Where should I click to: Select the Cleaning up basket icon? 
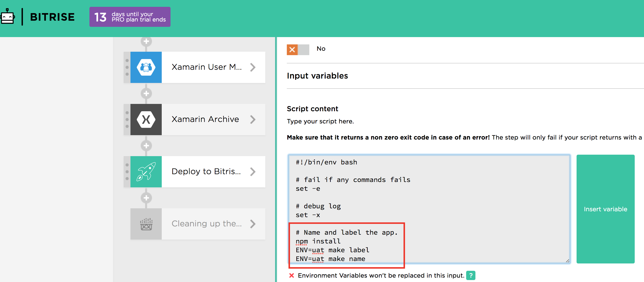(x=146, y=224)
